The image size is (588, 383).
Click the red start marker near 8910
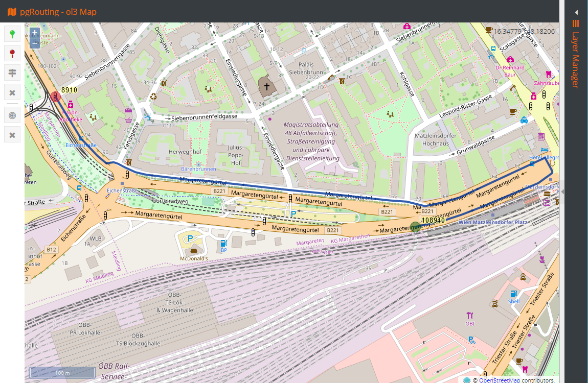point(56,97)
